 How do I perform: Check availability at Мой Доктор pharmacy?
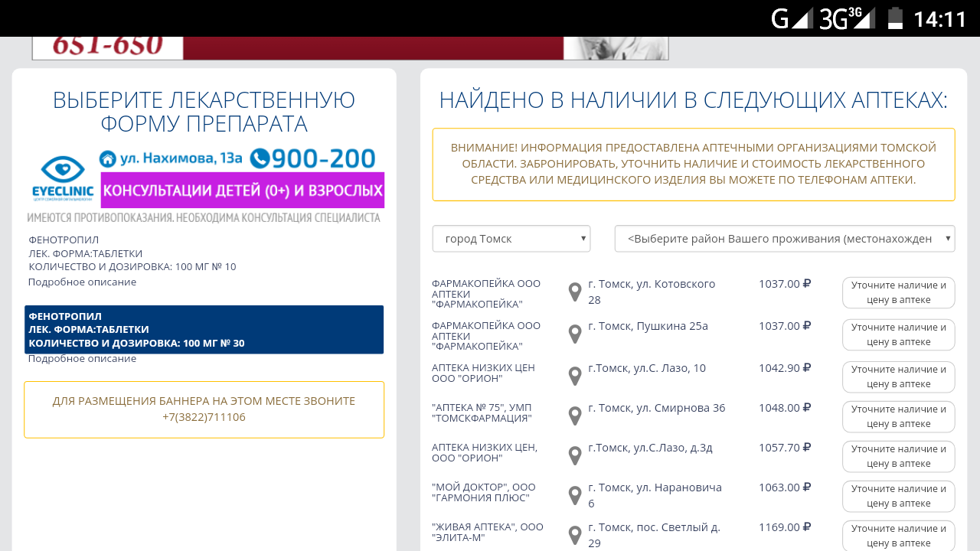tap(899, 496)
